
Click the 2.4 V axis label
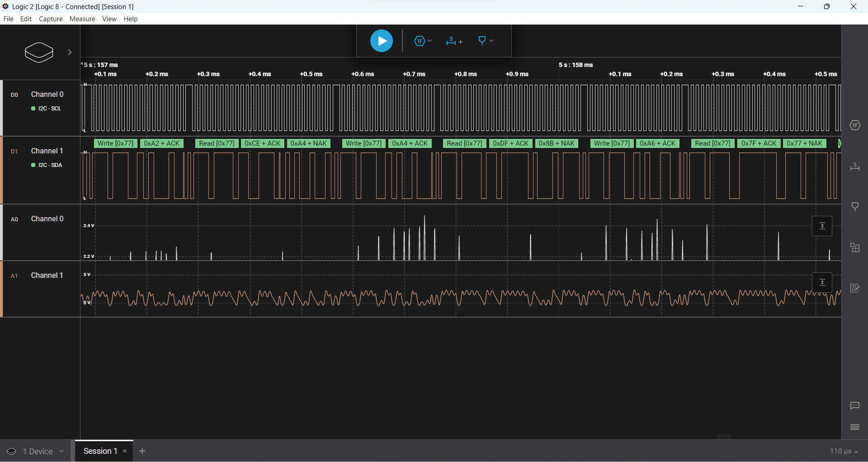point(89,226)
